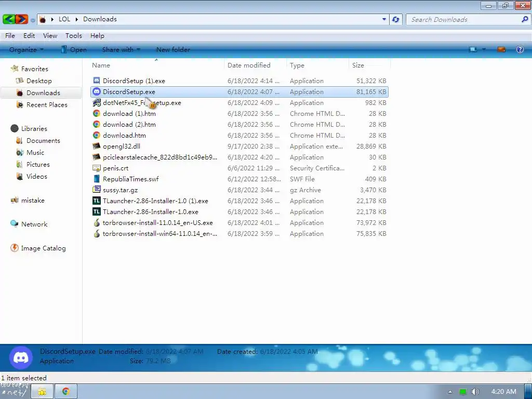Click the DiscordSetup.exe Discord icon
Image resolution: width=532 pixels, height=399 pixels.
(x=96, y=91)
